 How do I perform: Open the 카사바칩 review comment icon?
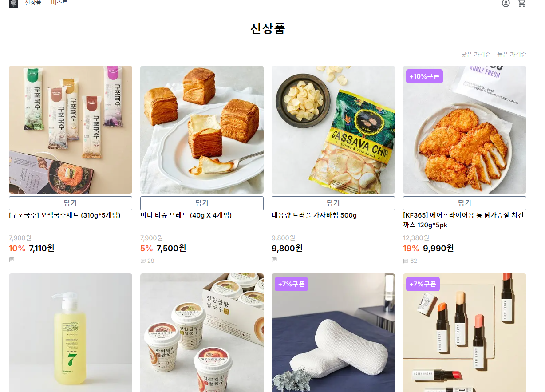[x=274, y=260]
